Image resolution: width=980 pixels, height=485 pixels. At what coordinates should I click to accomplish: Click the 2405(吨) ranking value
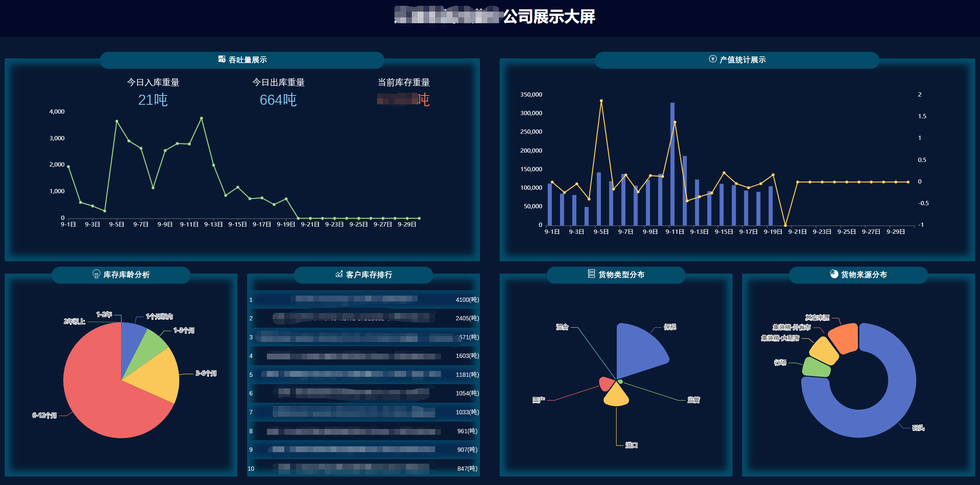pyautogui.click(x=467, y=318)
